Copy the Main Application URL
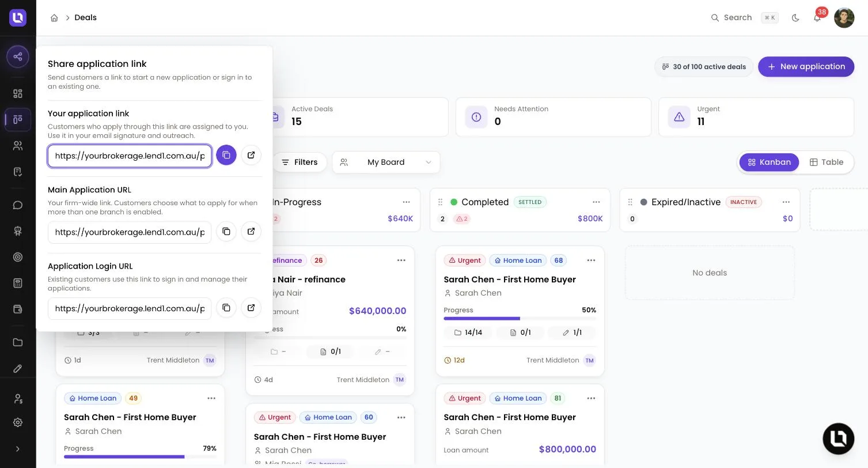868x468 pixels. [226, 231]
